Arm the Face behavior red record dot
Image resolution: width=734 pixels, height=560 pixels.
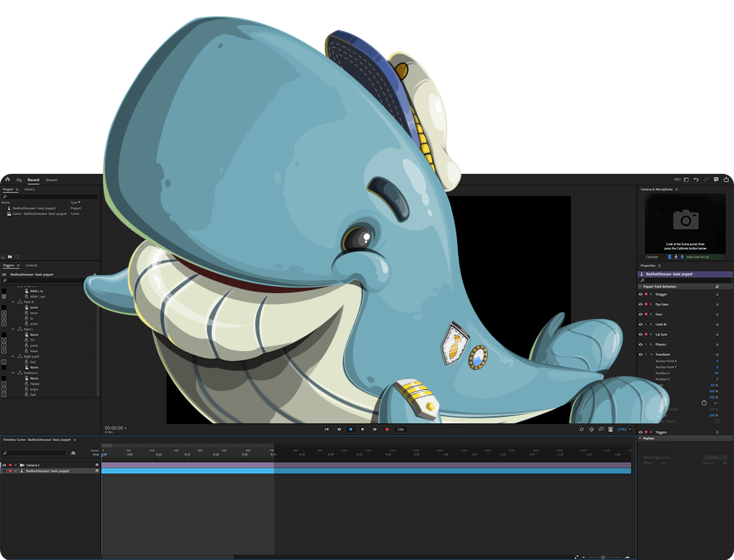tap(646, 314)
